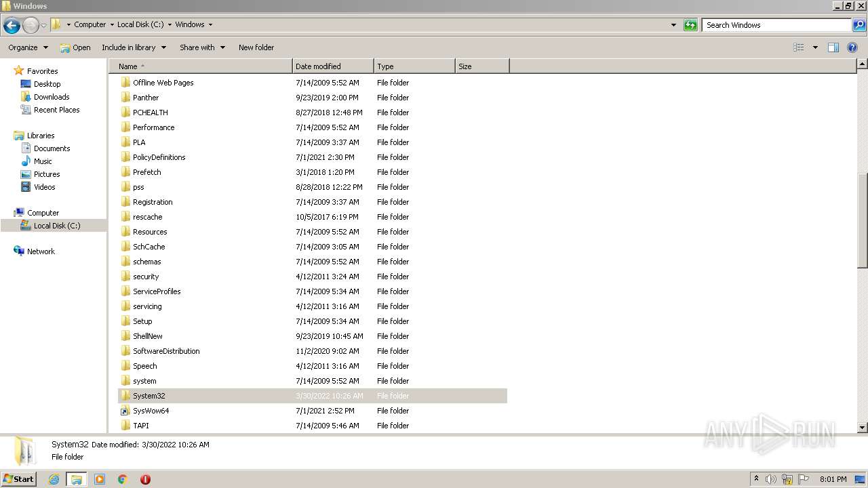The image size is (868, 488).
Task: Open the recent pages dropdown arrow
Action: click(x=44, y=26)
